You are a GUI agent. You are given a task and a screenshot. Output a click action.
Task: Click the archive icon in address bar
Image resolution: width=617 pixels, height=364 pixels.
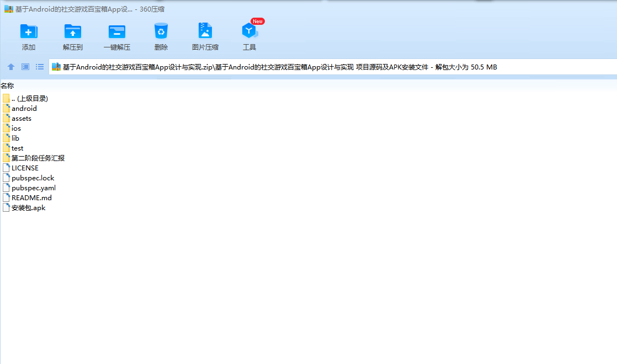click(56, 67)
